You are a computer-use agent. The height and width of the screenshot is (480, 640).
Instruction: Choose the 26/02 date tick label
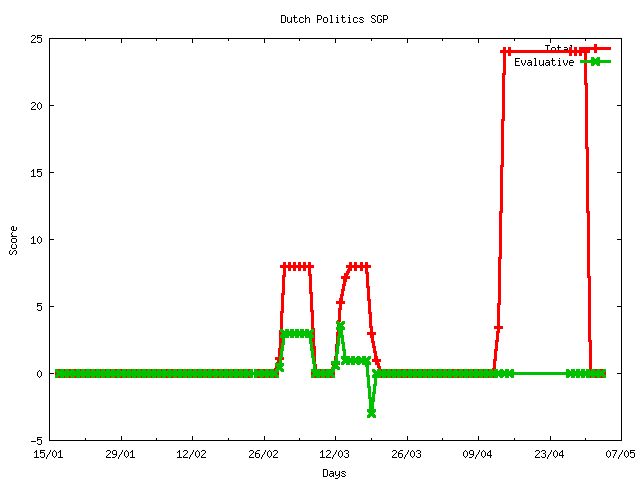coord(264,454)
